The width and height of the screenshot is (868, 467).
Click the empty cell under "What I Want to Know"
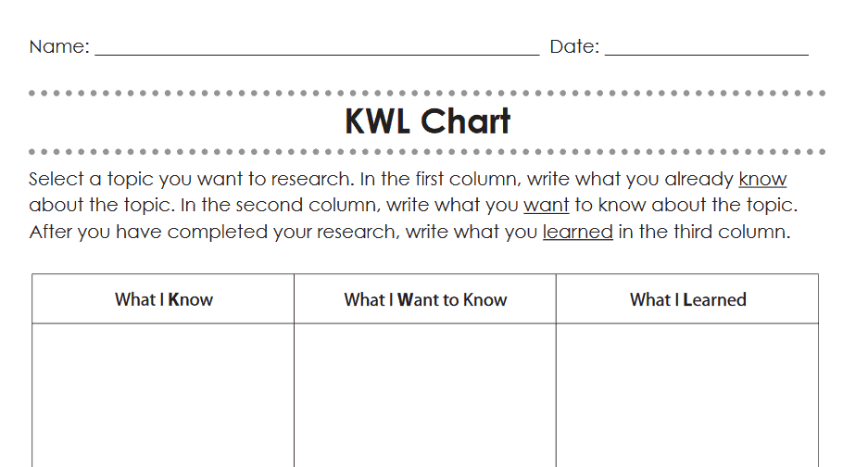(x=425, y=394)
